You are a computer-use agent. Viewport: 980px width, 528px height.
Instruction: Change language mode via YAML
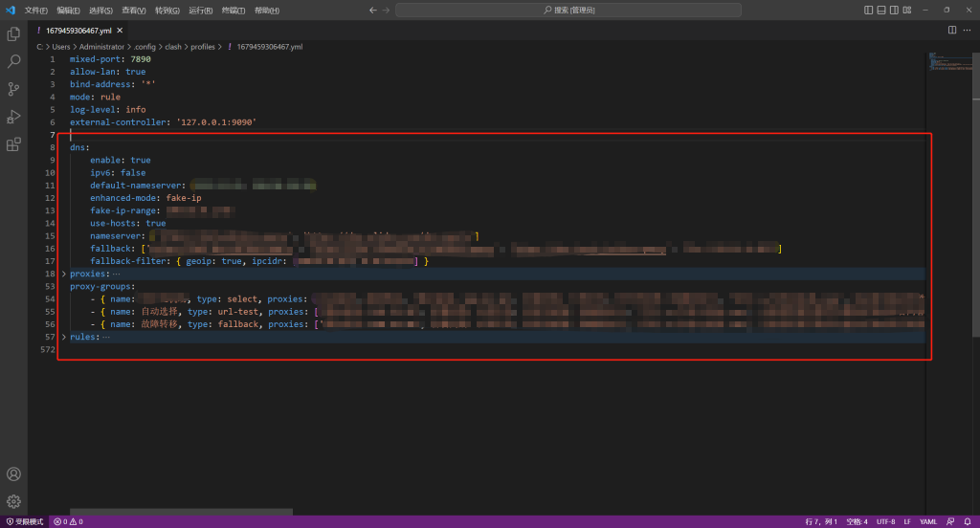(x=928, y=521)
